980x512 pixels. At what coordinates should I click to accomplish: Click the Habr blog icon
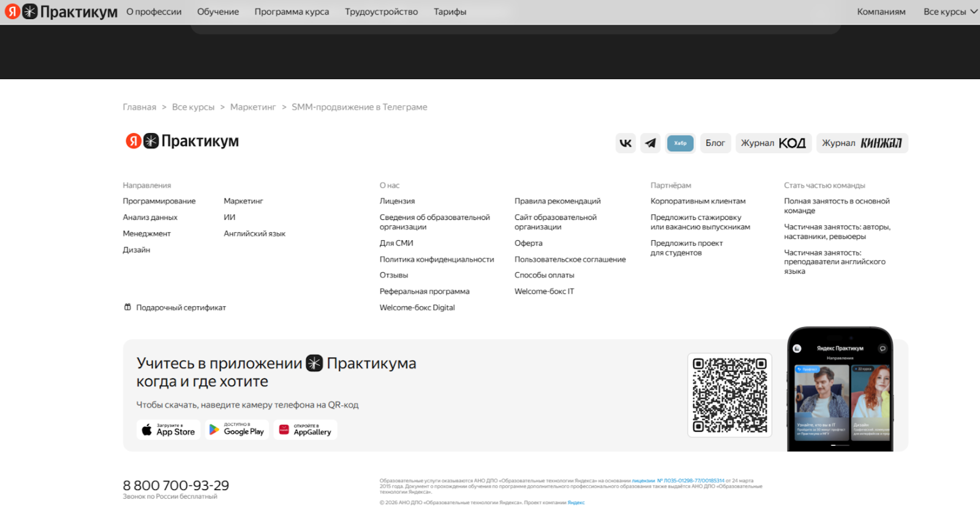680,143
